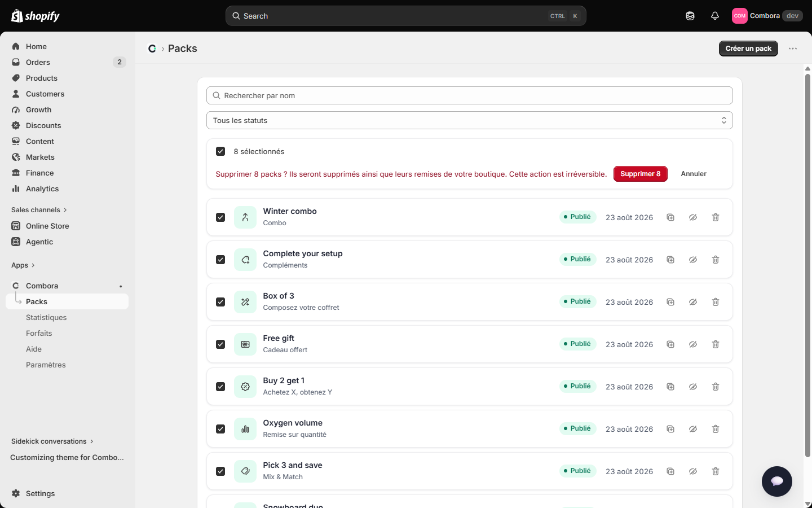Hide the Oxygen volume pack
Viewport: 812px width, 508px height.
point(693,429)
